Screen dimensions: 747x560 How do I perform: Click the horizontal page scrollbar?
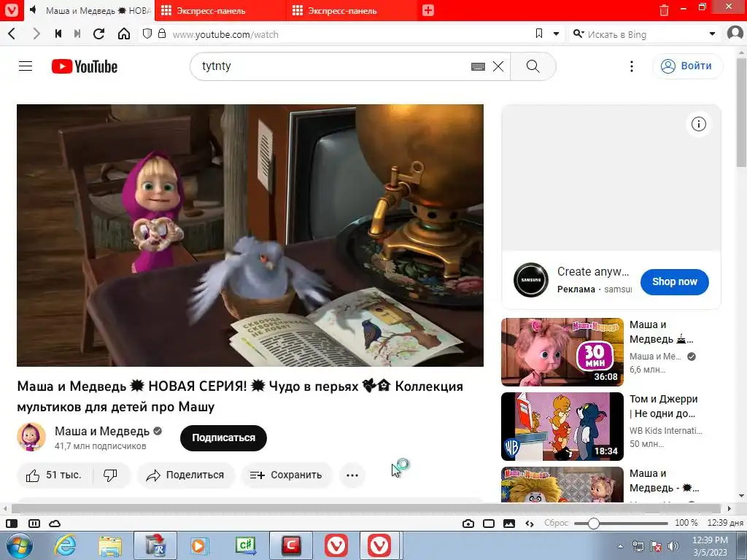click(x=367, y=508)
